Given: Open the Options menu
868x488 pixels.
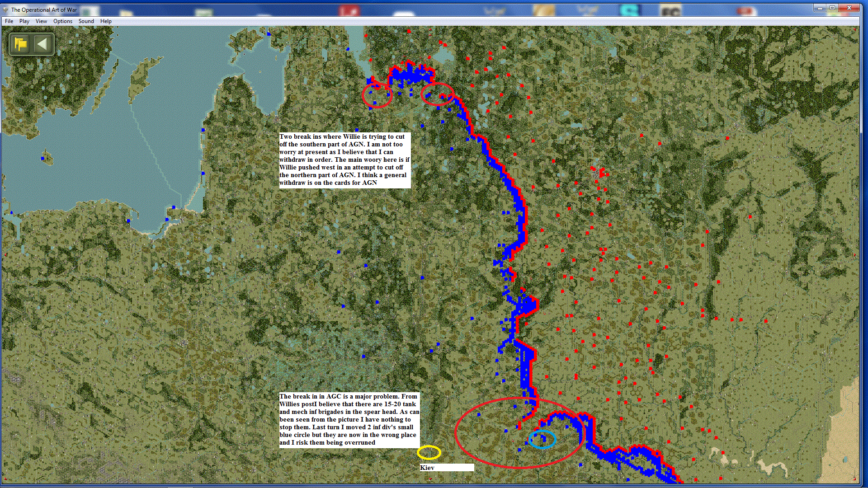Looking at the screenshot, I should 62,21.
